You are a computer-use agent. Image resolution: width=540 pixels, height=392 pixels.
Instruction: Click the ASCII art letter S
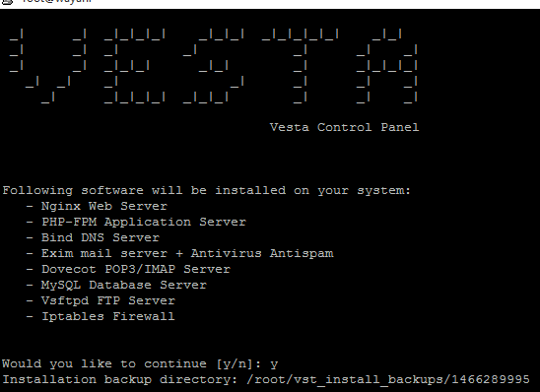(x=214, y=66)
